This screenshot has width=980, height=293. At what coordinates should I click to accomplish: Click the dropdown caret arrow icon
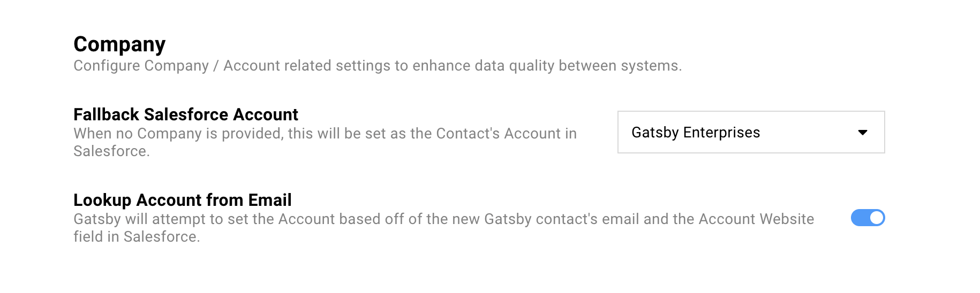click(862, 133)
